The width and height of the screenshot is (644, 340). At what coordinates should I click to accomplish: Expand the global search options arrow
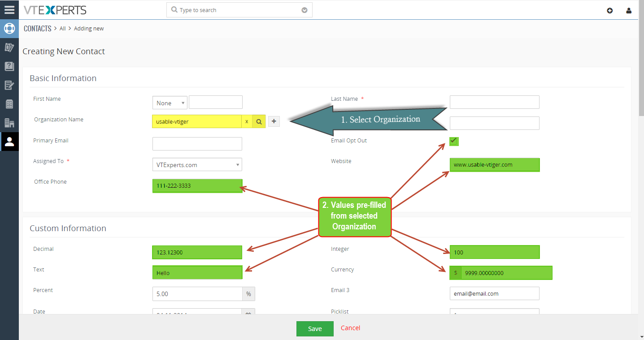(x=305, y=10)
